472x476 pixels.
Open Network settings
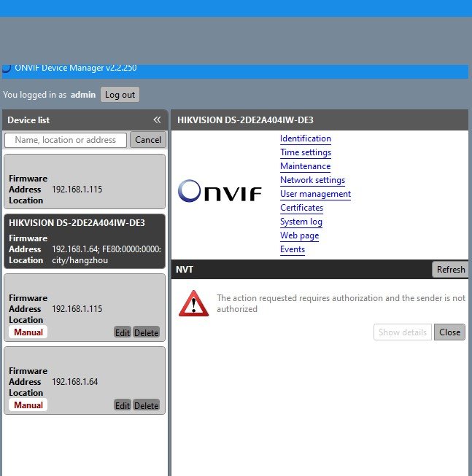[x=312, y=180]
